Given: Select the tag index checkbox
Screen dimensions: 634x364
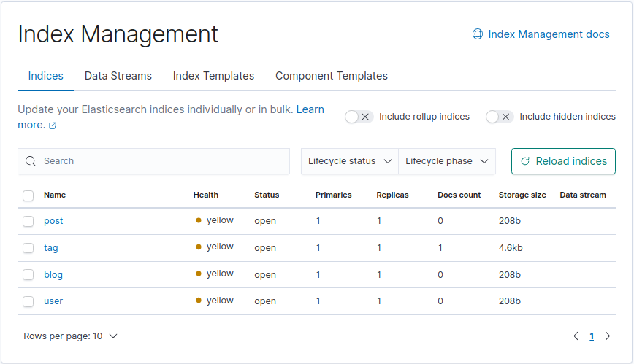Looking at the screenshot, I should [28, 248].
